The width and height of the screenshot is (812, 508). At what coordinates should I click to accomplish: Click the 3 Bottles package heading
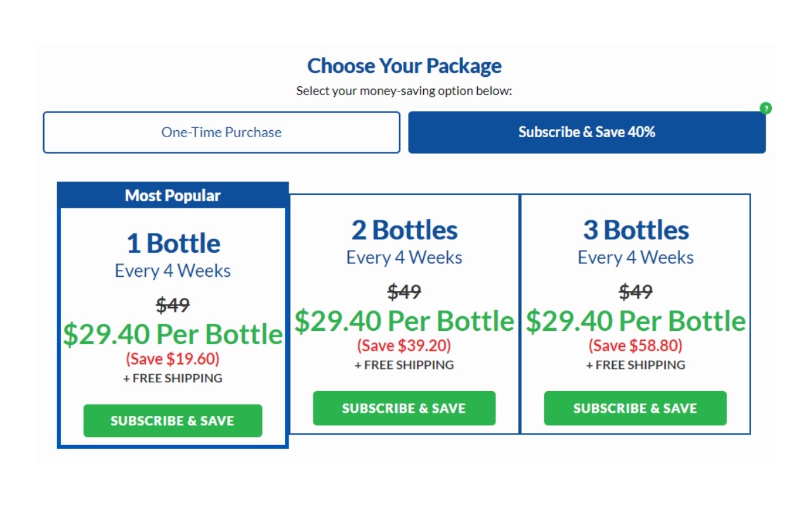pos(636,230)
